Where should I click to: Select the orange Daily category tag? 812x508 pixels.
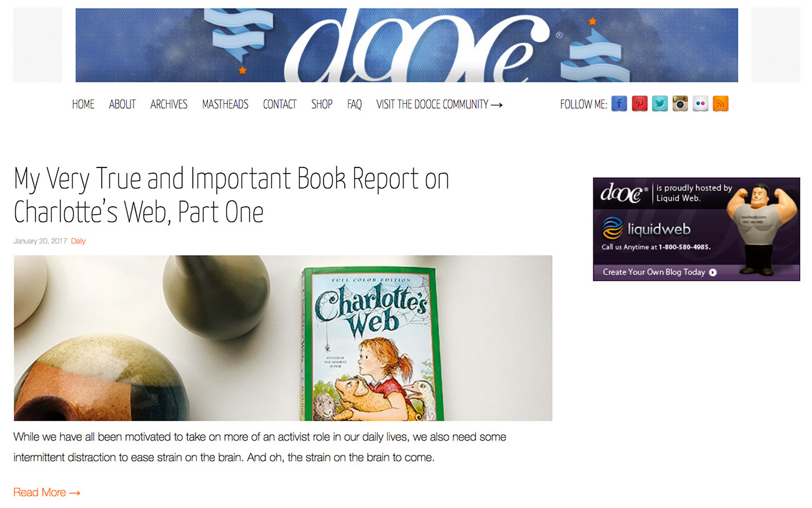tap(78, 241)
